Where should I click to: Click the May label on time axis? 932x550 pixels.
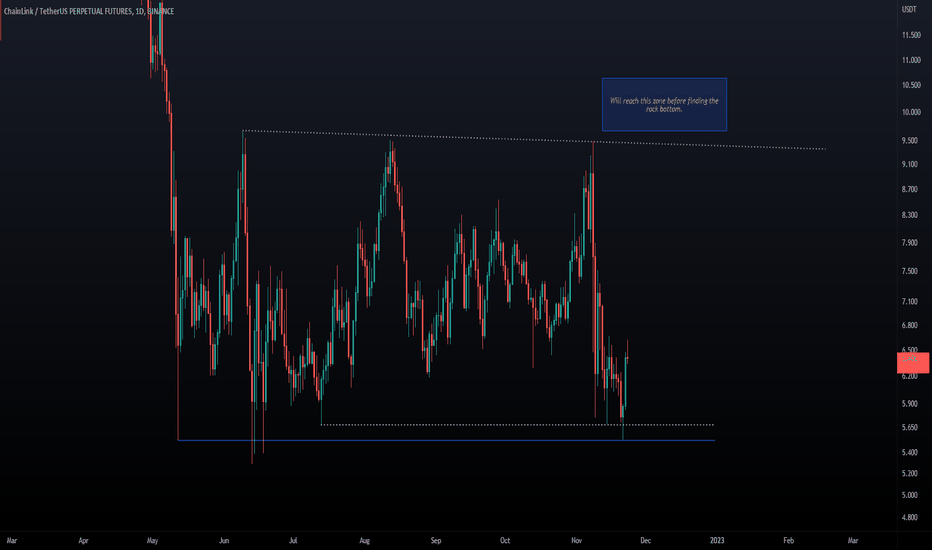point(152,540)
